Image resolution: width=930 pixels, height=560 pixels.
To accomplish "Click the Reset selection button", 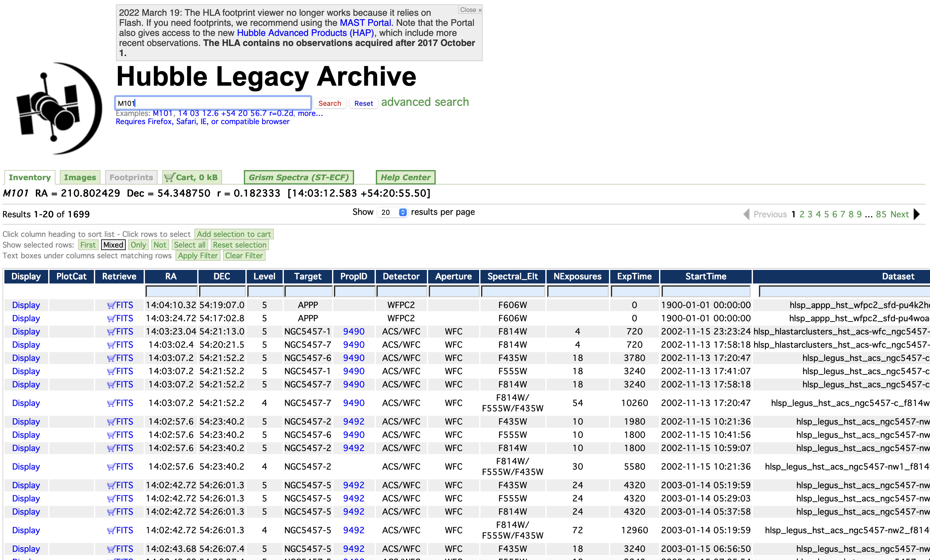I will click(x=240, y=245).
